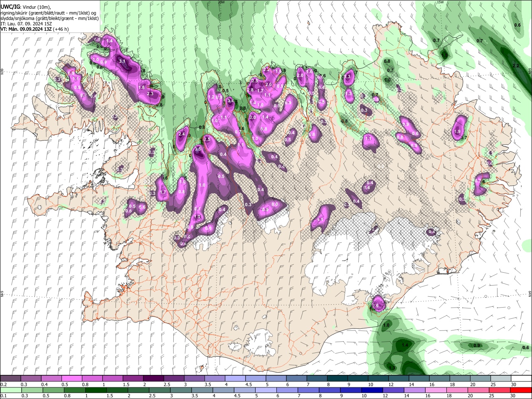Click the 30 label in the lower legend

(514, 396)
